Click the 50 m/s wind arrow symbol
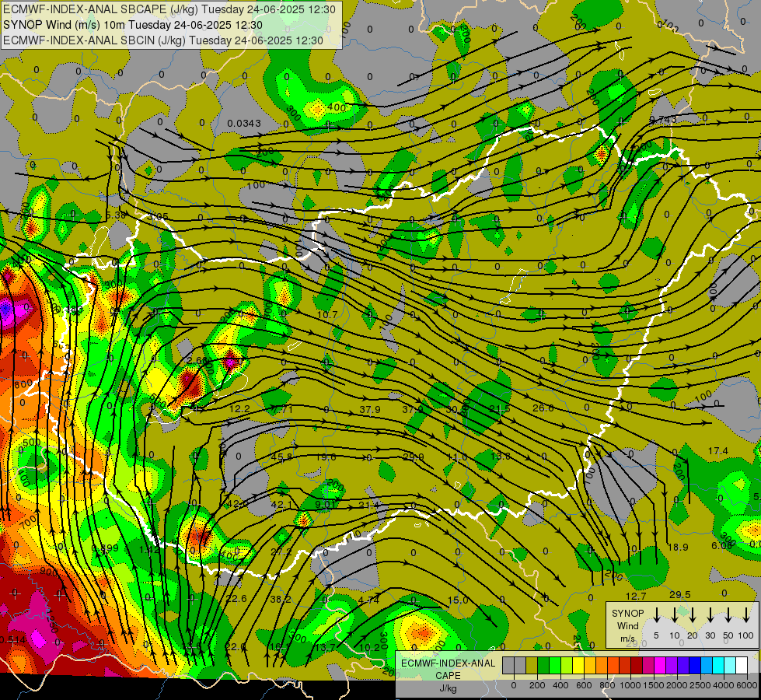The image size is (761, 700). click(728, 615)
